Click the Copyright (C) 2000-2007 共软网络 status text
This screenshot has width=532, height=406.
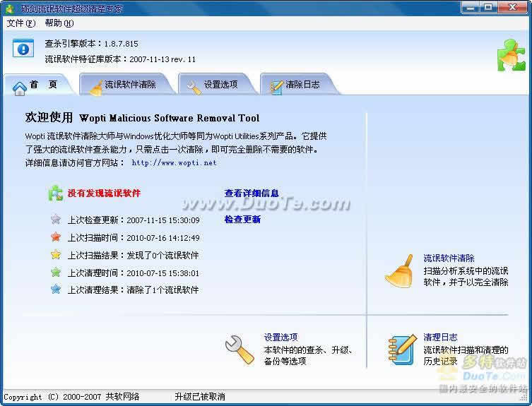coord(71,397)
